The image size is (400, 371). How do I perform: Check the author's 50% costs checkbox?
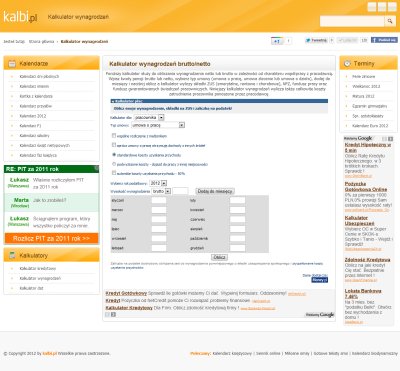pos(114,173)
